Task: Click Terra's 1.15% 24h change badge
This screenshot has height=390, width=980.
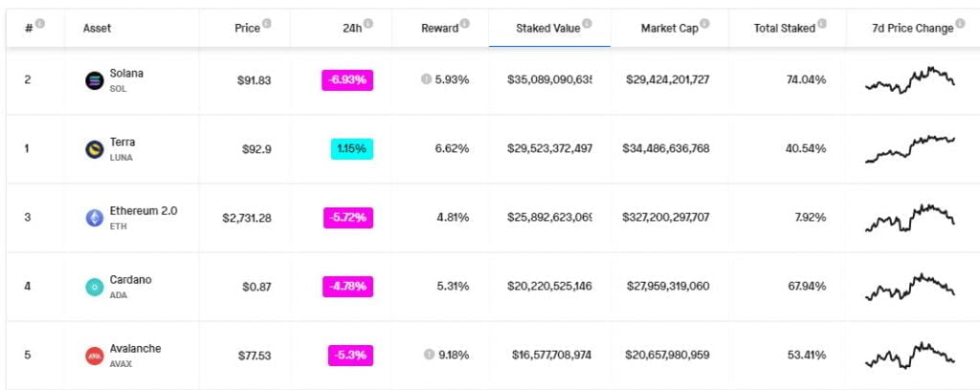Action: click(x=351, y=149)
